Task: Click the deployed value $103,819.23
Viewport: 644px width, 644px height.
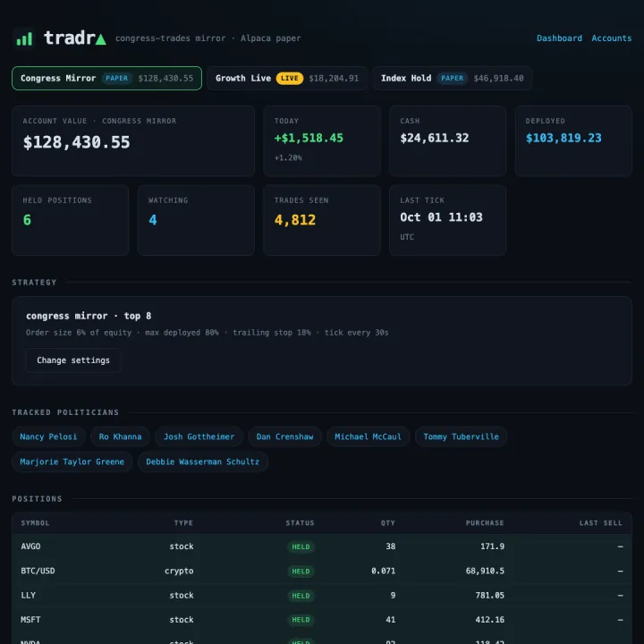Action: tap(563, 138)
